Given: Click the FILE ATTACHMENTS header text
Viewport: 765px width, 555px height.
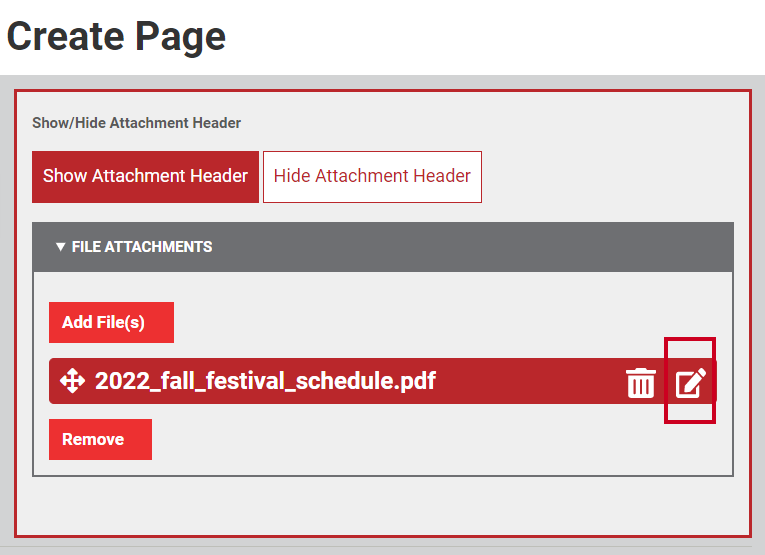Looking at the screenshot, I should pyautogui.click(x=142, y=247).
